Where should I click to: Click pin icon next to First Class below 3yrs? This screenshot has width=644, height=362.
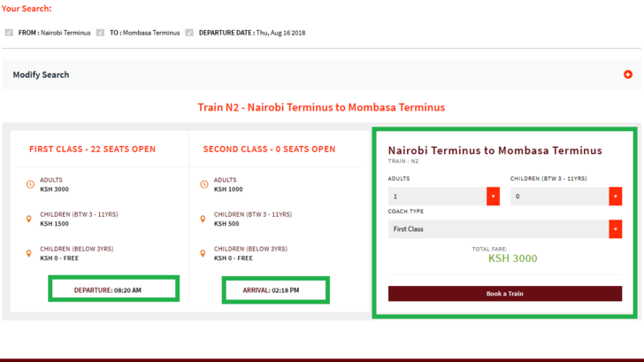coord(28,253)
